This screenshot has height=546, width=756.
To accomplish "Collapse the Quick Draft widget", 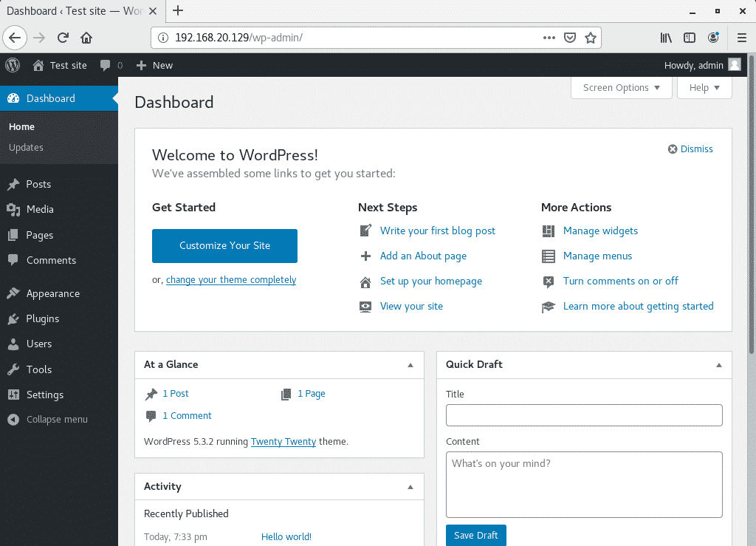I will (x=718, y=365).
